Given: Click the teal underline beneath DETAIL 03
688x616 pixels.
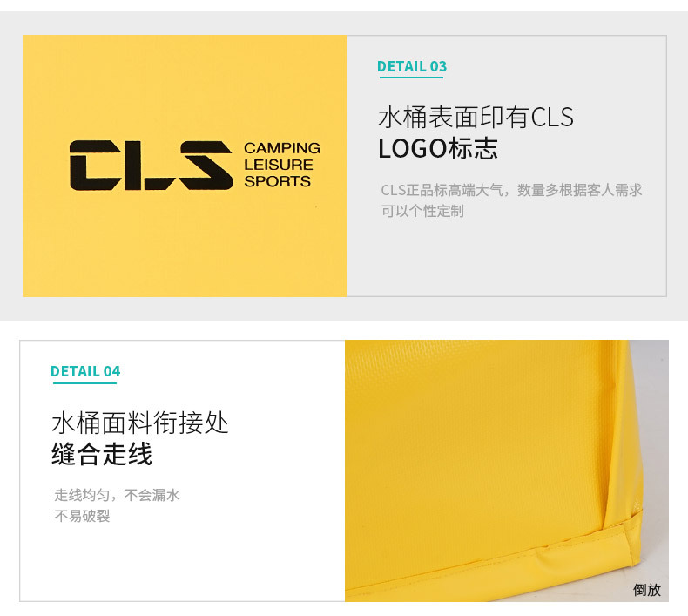Looking at the screenshot, I should [411, 78].
